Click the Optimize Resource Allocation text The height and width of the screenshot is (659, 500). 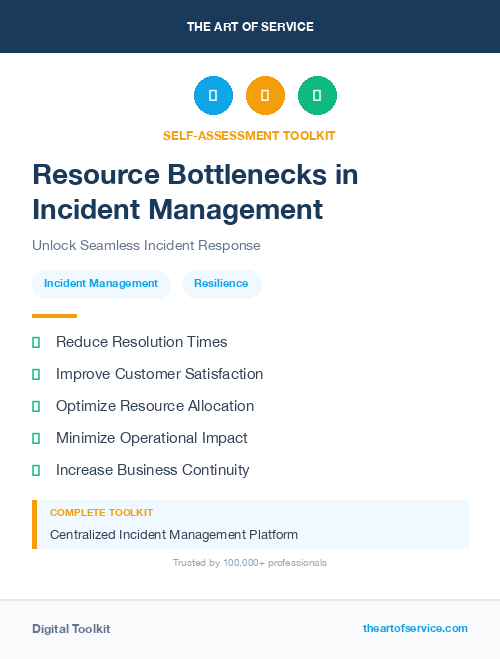tap(155, 406)
